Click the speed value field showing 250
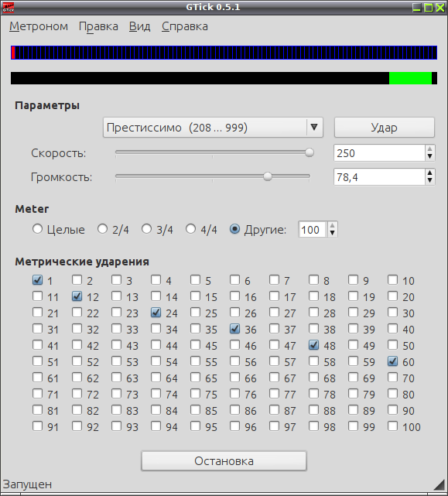Image resolution: width=448 pixels, height=496 pixels. (x=379, y=153)
